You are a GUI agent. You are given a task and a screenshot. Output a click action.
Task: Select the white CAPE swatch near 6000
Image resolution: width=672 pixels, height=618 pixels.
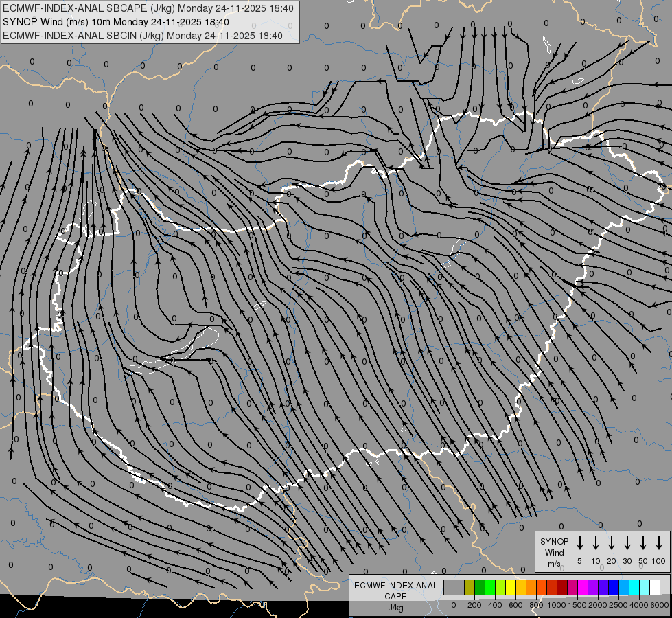[x=655, y=587]
